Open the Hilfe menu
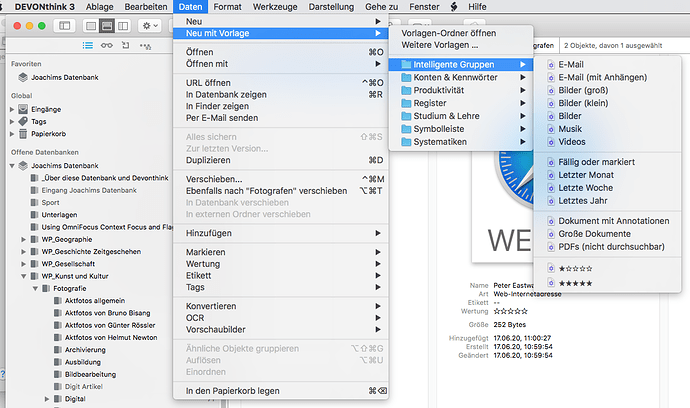This screenshot has width=690, height=408. [477, 7]
